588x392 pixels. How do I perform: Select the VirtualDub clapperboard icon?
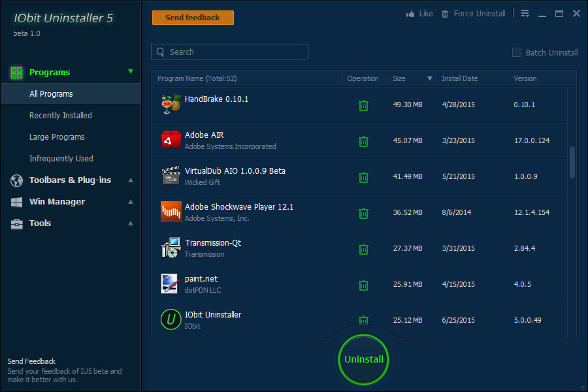click(171, 176)
